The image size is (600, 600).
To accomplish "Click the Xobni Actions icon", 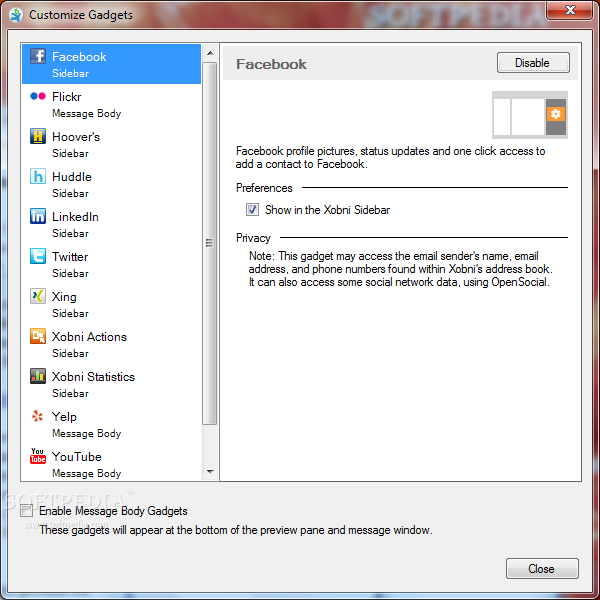I will pos(38,336).
